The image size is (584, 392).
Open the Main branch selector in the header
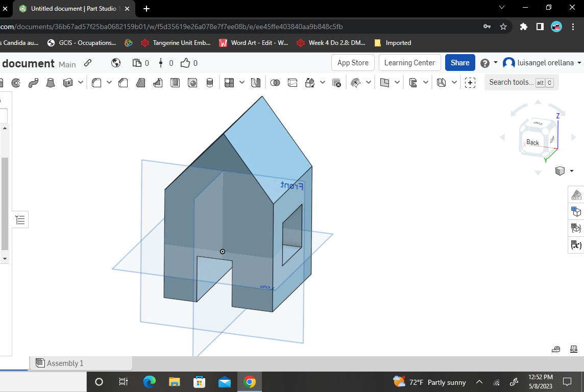67,64
